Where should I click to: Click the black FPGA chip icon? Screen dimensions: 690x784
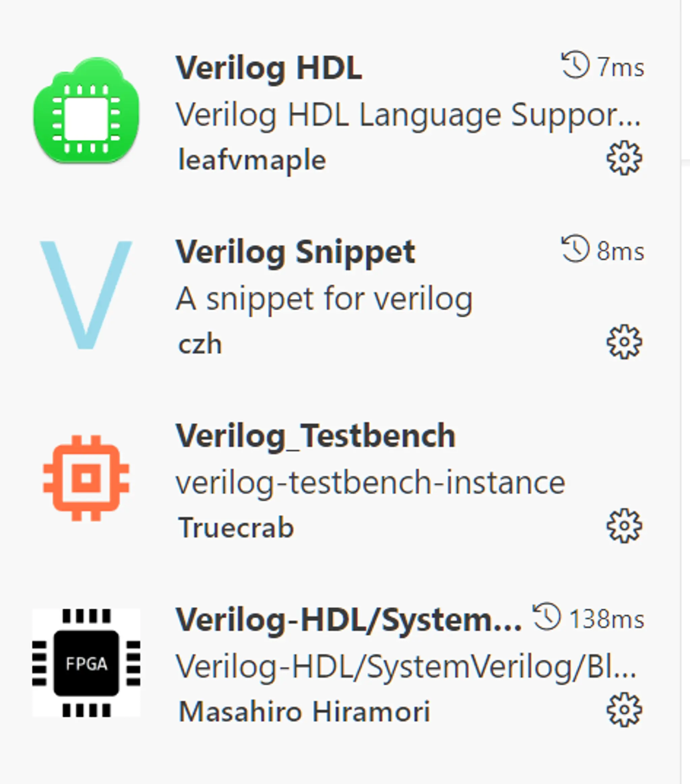(x=86, y=662)
